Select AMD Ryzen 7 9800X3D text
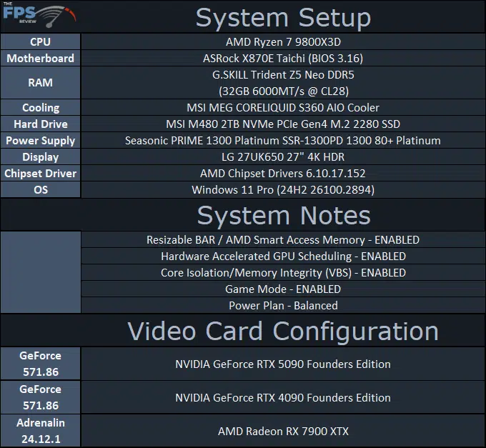This screenshot has width=486, height=448. point(283,42)
